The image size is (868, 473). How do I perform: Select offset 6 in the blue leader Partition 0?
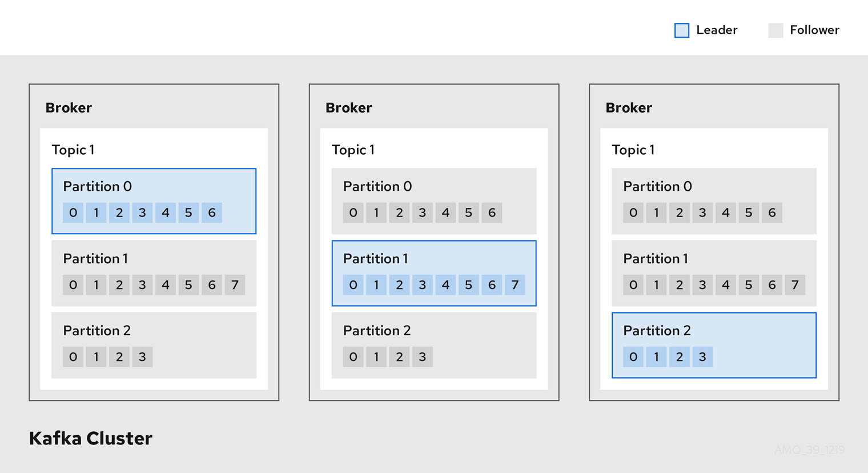coord(212,213)
